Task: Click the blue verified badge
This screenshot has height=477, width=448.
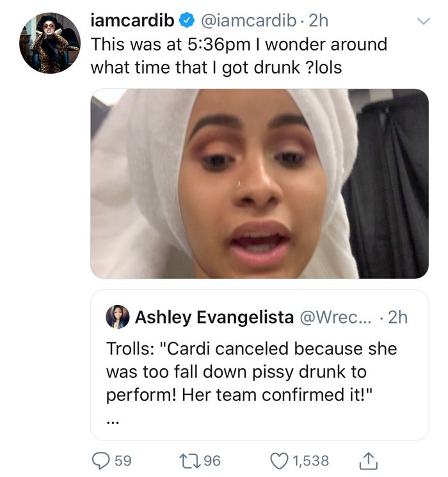Action: click(186, 22)
